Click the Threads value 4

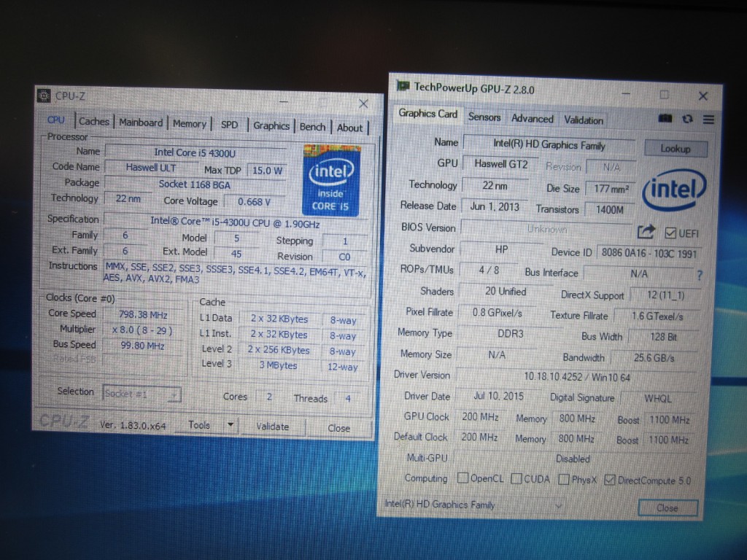[x=348, y=398]
